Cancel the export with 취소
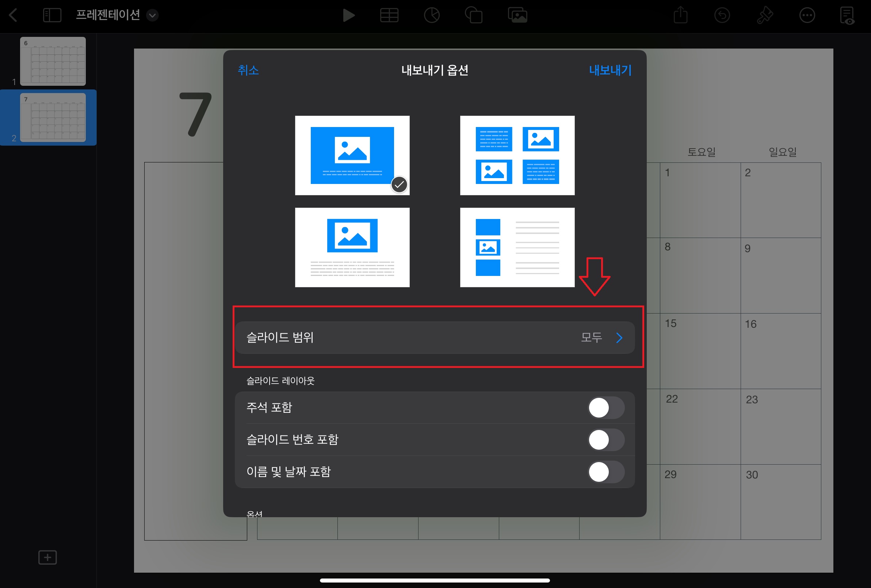The width and height of the screenshot is (871, 588). (248, 70)
